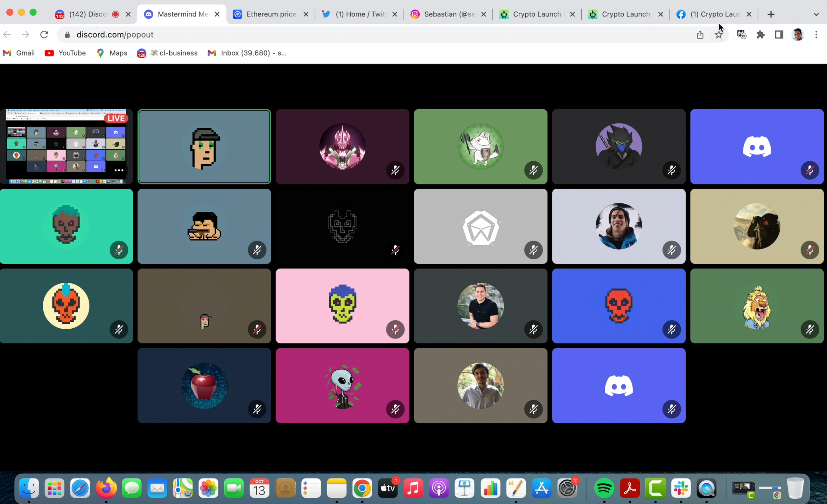Open the YouTube bookmark link
Screen dimensions: 827x504
(65, 53)
